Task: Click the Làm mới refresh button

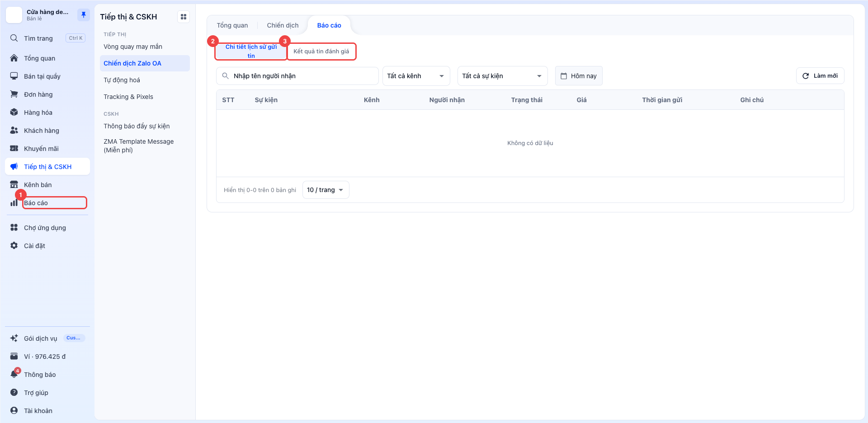Action: click(x=820, y=76)
